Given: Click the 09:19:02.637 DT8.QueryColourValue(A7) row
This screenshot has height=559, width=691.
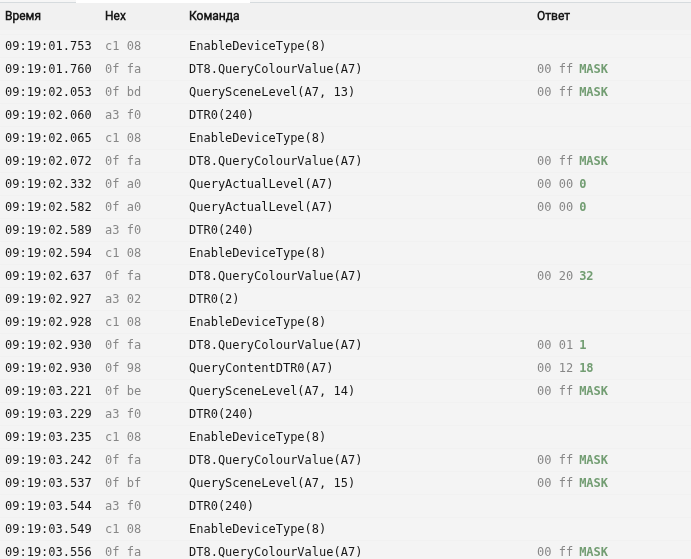Looking at the screenshot, I should click(x=346, y=276).
